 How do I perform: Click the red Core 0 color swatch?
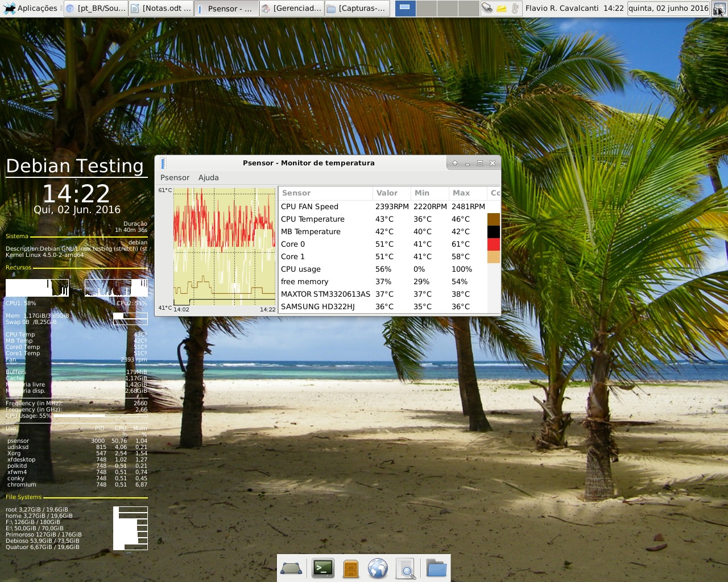494,244
